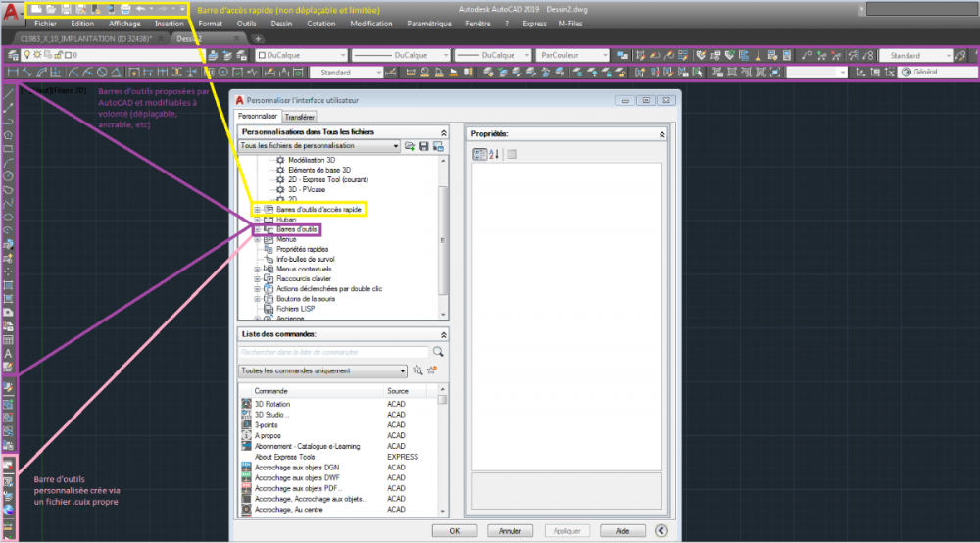Click the Linear dimension tool icon

[x=13, y=73]
